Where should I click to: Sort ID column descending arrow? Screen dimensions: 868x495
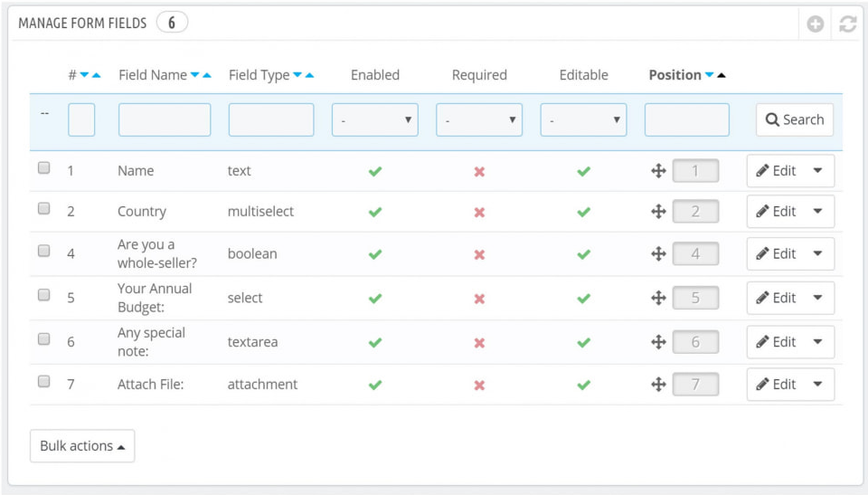(x=84, y=75)
